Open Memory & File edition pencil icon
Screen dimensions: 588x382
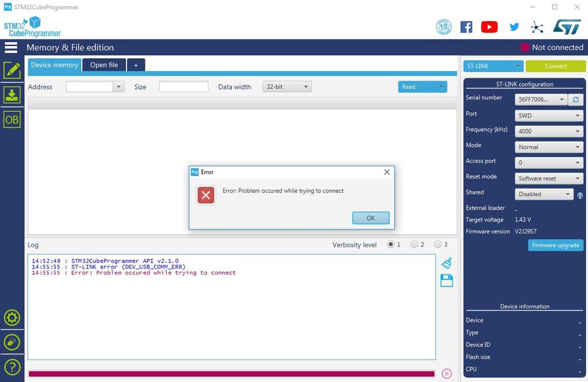tap(12, 70)
